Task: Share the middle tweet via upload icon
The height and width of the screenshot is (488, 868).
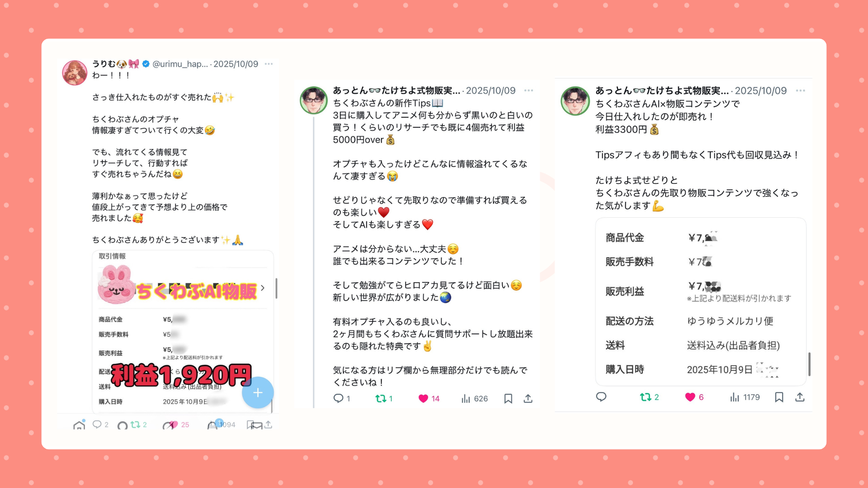Action: (x=528, y=399)
